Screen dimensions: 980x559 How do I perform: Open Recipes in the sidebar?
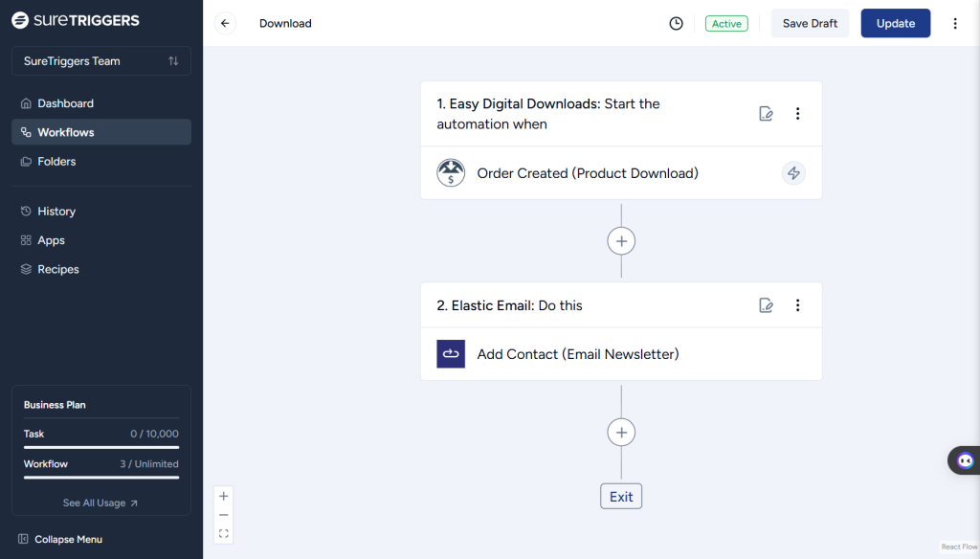pos(101,269)
